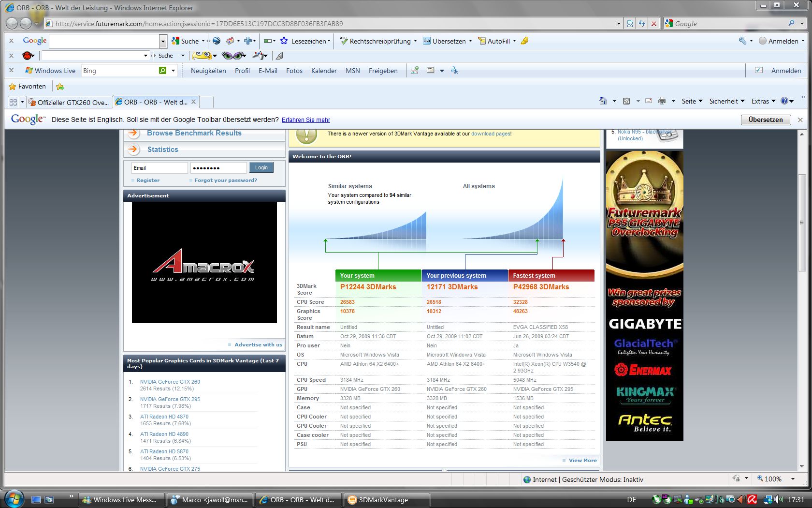812x508 pixels.
Task: Click the Compatibility View icon in address bar
Action: tap(630, 23)
